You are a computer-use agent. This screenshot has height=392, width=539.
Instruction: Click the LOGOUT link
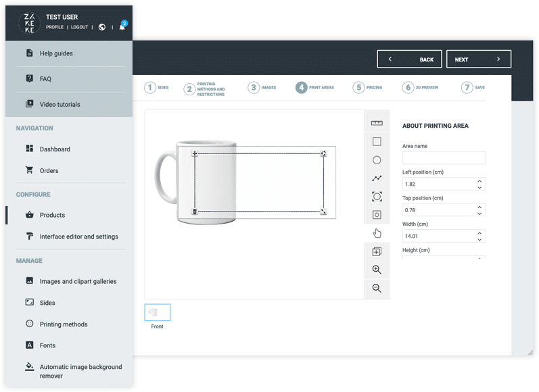click(x=79, y=27)
